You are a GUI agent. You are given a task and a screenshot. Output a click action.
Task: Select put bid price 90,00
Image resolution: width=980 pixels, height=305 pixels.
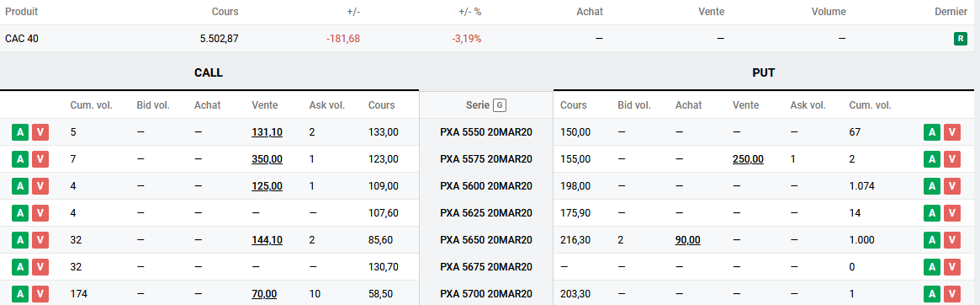pos(687,240)
